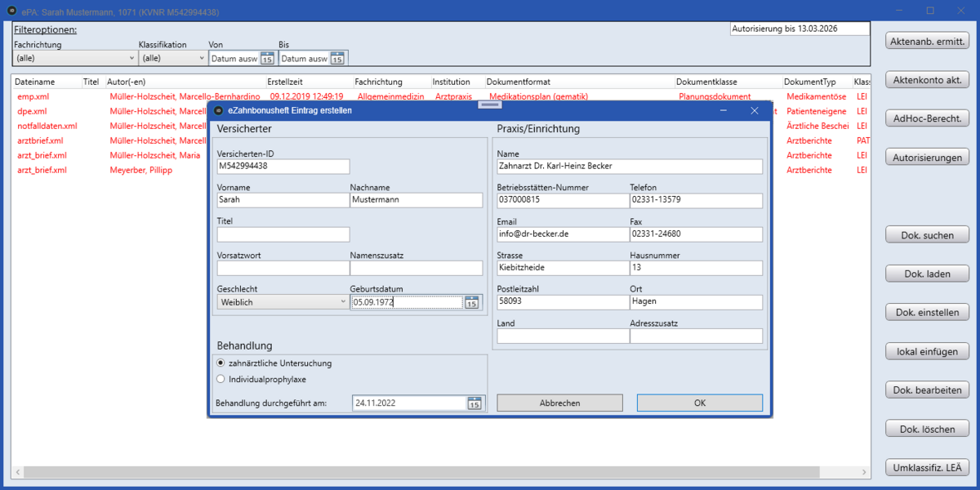Click Umklassifiz. LEÄ button

[x=927, y=468]
